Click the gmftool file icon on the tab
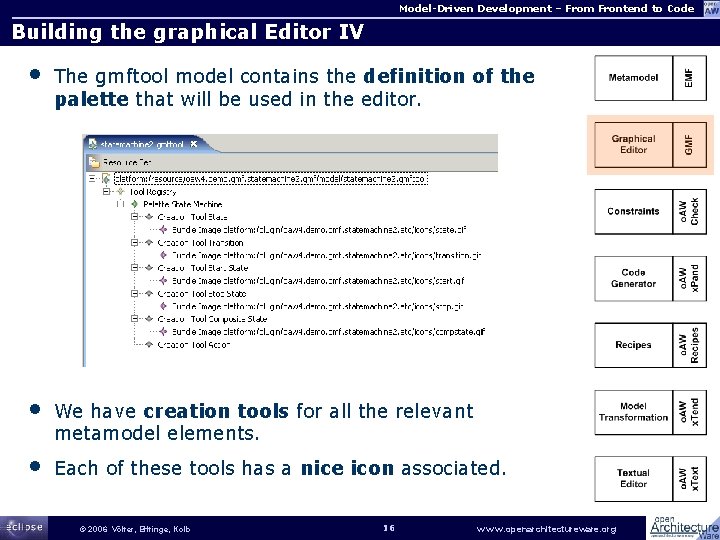This screenshot has height=540, width=720. [93, 144]
